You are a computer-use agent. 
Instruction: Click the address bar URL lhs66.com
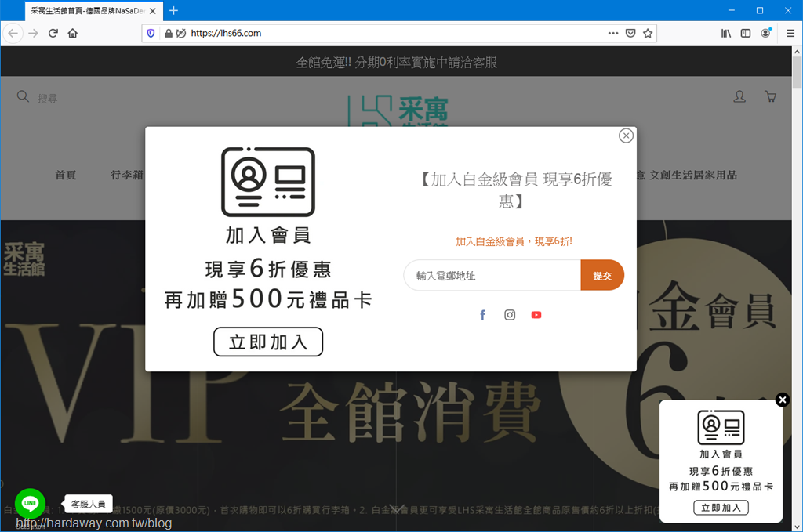[226, 33]
